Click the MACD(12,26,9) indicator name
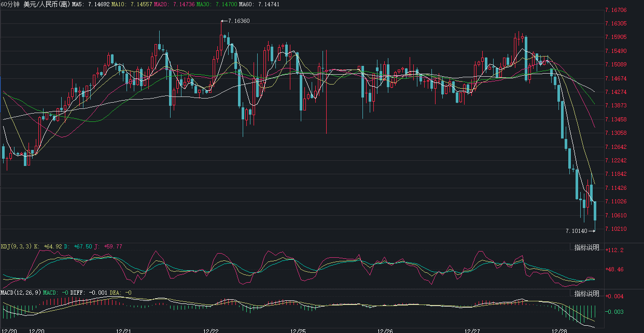The image size is (644, 333). [x=20, y=293]
